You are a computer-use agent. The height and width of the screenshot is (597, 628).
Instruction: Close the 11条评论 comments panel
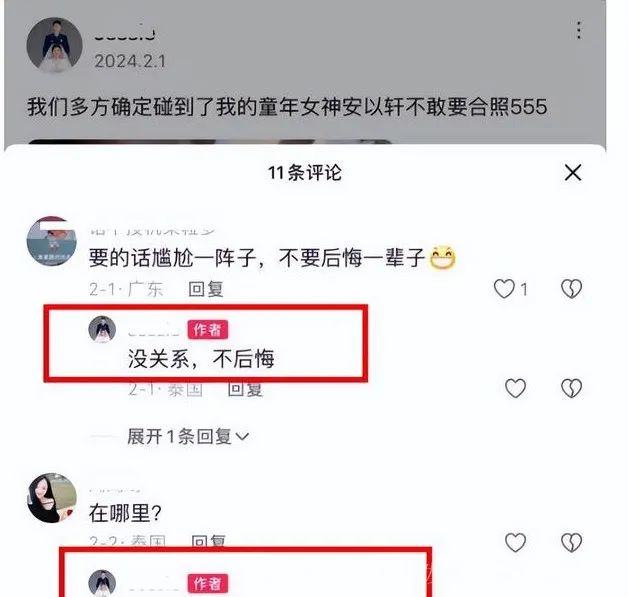[x=573, y=173]
